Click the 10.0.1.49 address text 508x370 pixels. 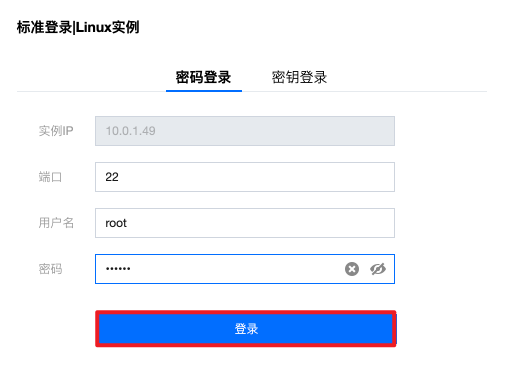point(131,131)
